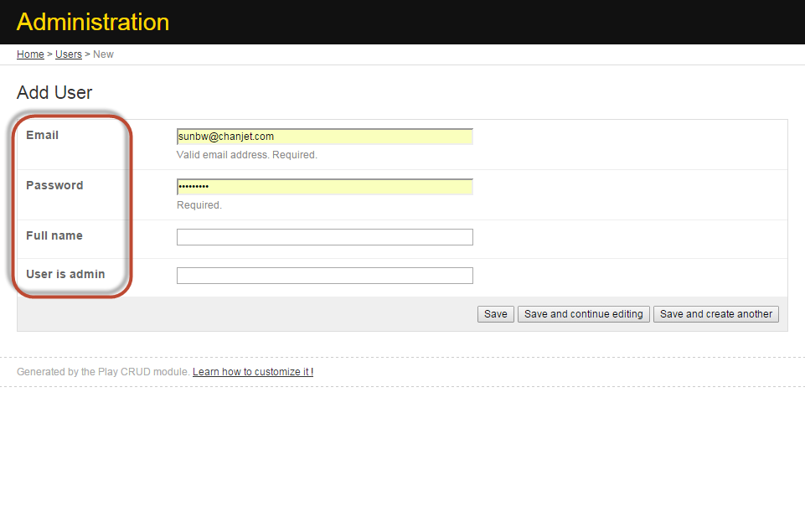Viewport: 805px width, 532px height.
Task: Click the New breadcrumb text
Action: (x=103, y=54)
